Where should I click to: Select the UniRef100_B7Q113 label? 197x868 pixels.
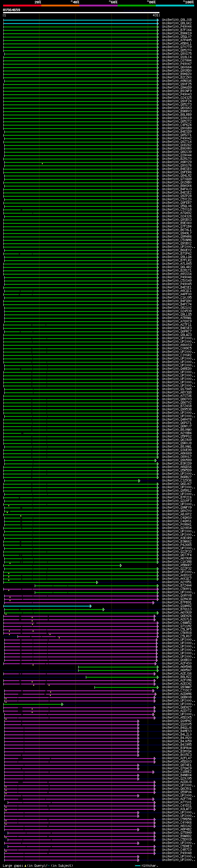click(x=177, y=609)
